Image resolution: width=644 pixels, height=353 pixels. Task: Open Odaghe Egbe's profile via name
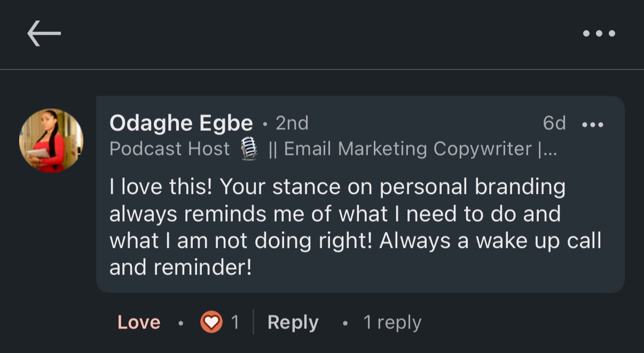click(x=181, y=123)
